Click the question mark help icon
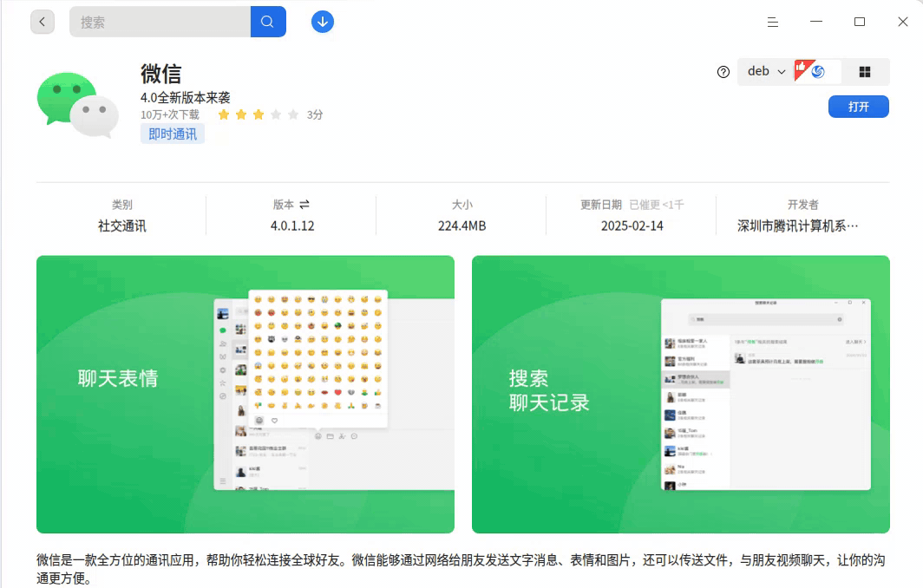 723,72
